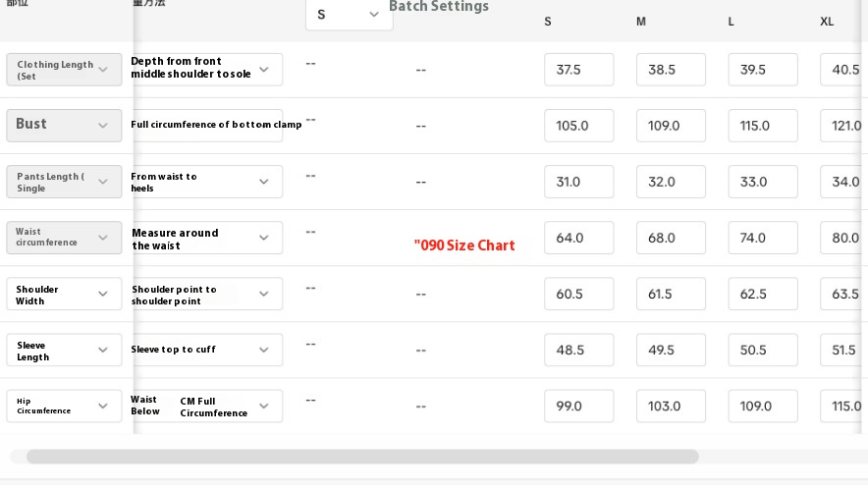Click the red "090 Size Chart" text
This screenshot has width=868, height=490.
[x=464, y=245]
